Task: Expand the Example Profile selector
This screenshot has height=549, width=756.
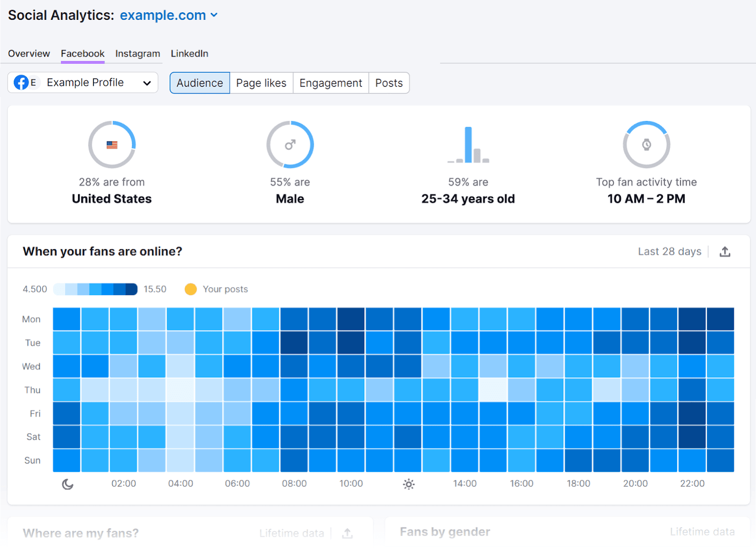Action: coord(147,82)
